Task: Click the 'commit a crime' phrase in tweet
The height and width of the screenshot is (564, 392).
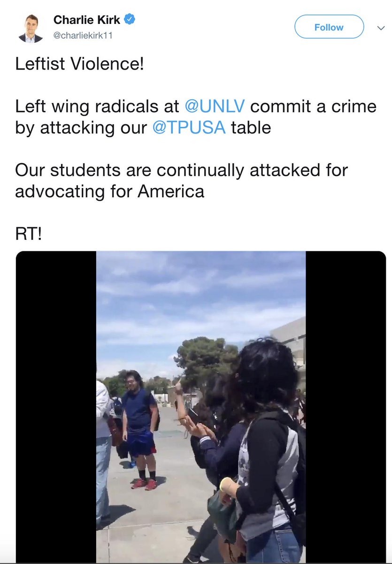Action: point(313,106)
